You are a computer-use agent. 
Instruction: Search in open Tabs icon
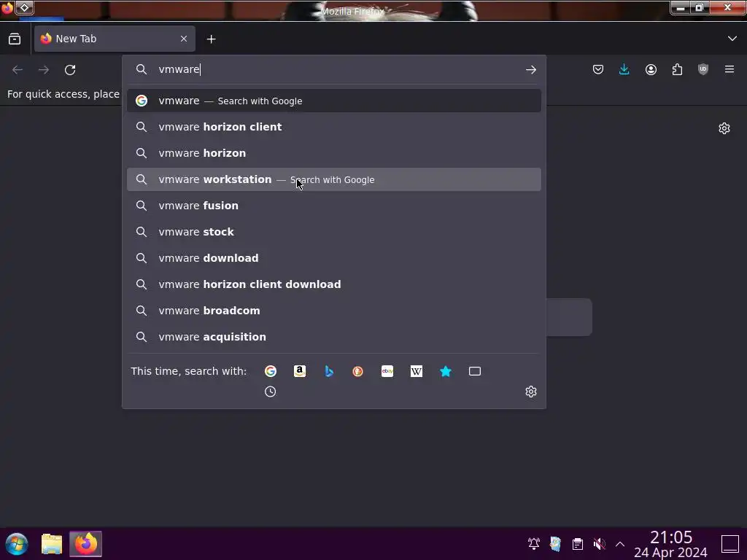click(x=475, y=371)
